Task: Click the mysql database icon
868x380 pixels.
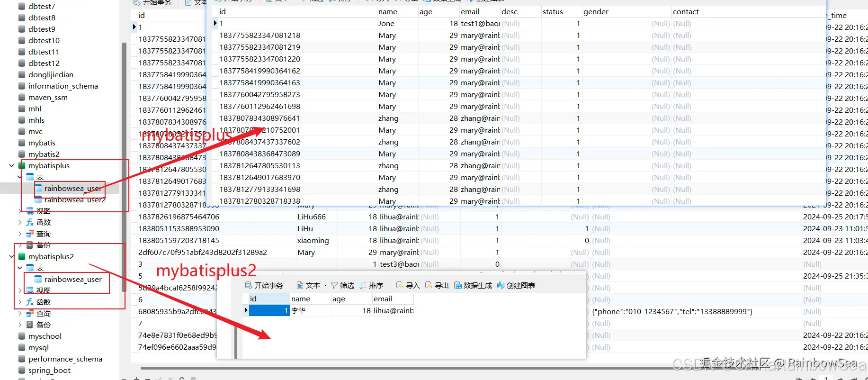Action: pos(22,347)
